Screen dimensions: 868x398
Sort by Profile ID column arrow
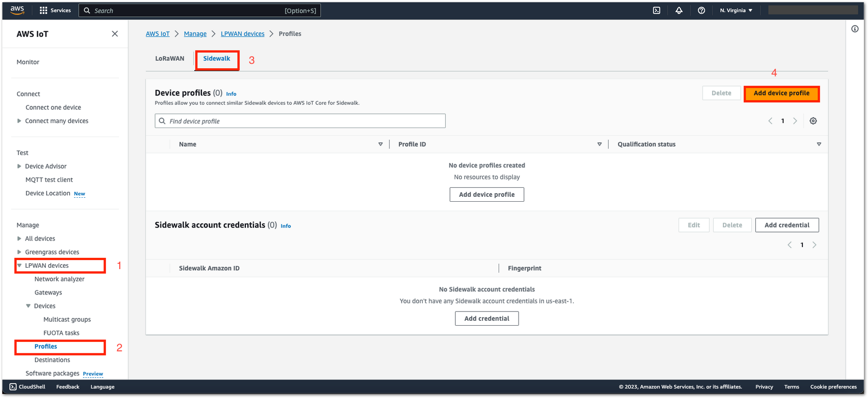599,144
